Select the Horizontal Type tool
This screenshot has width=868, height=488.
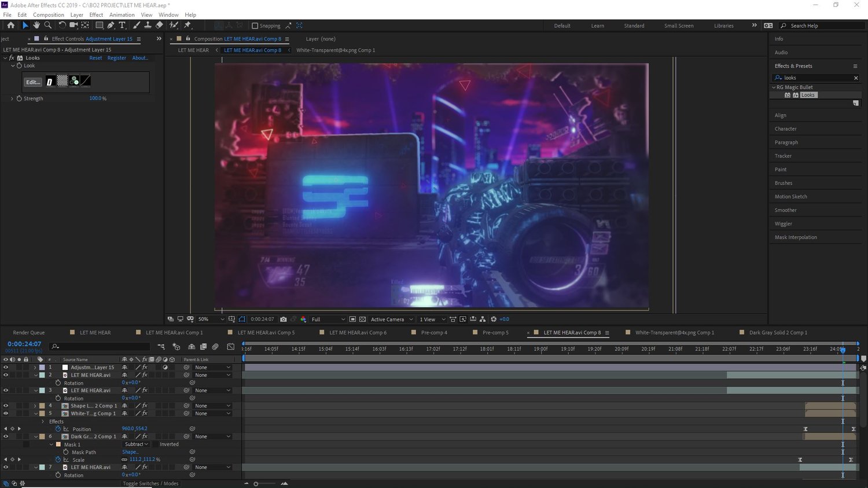pos(122,25)
